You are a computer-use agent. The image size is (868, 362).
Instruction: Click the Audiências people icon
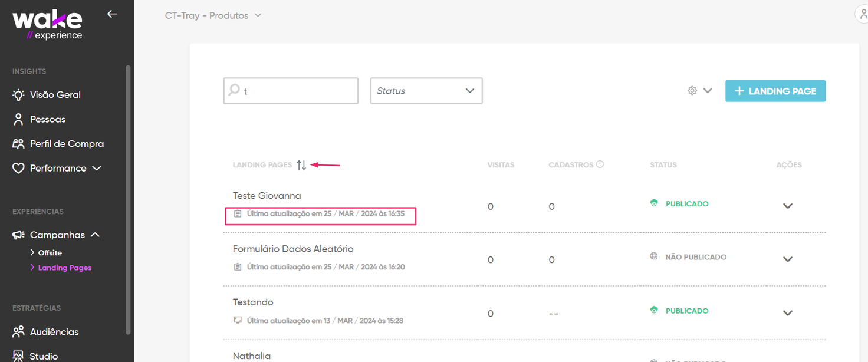click(18, 332)
